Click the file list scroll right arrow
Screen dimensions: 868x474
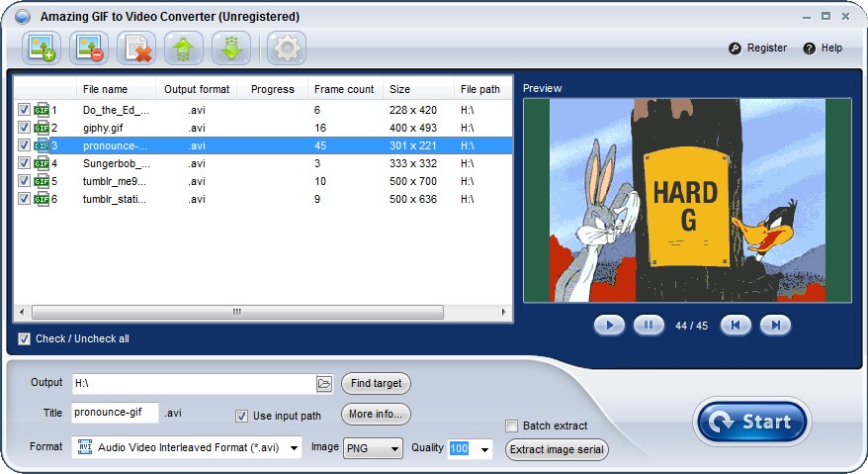pyautogui.click(x=503, y=312)
